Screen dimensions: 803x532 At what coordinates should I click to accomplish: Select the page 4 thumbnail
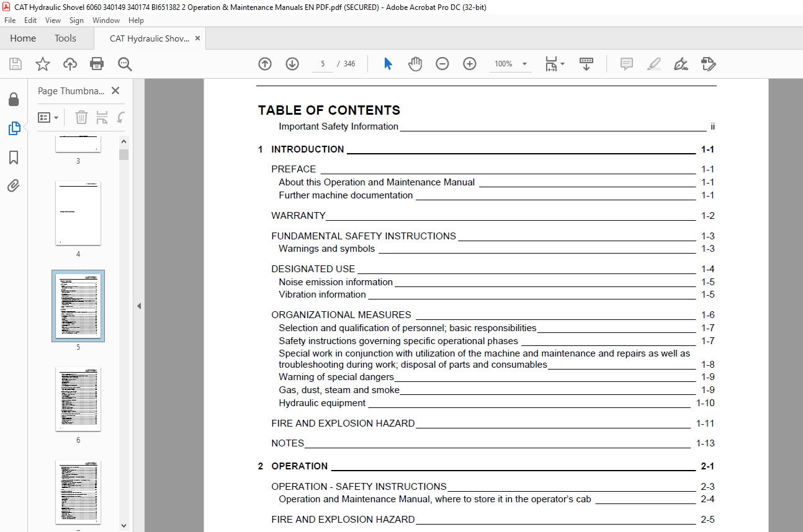click(x=78, y=213)
